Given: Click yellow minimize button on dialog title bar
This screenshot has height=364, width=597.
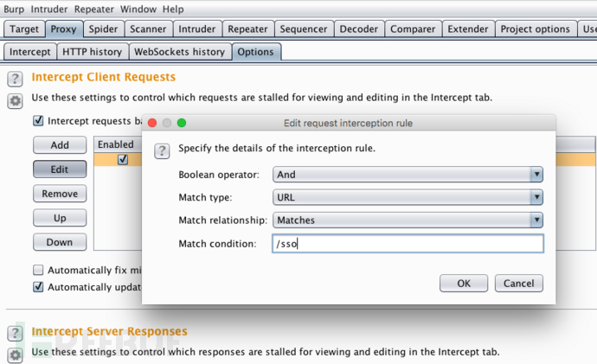Looking at the screenshot, I should (167, 124).
